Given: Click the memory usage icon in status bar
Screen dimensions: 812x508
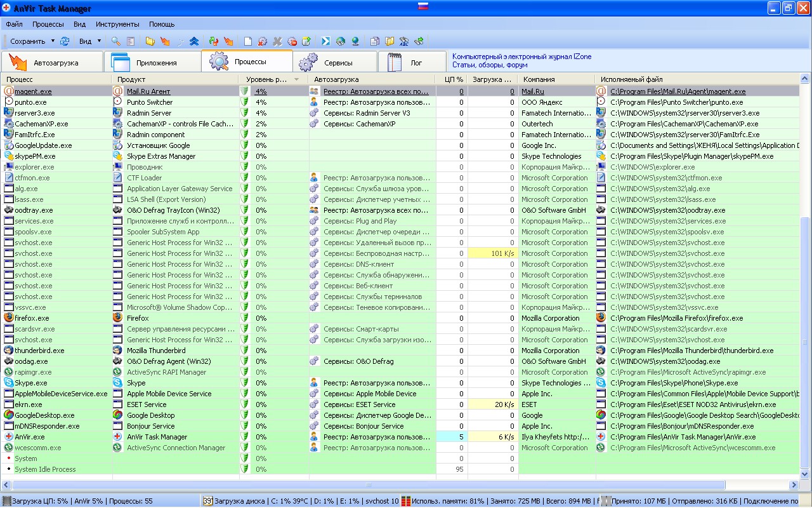Looking at the screenshot, I should point(406,501).
